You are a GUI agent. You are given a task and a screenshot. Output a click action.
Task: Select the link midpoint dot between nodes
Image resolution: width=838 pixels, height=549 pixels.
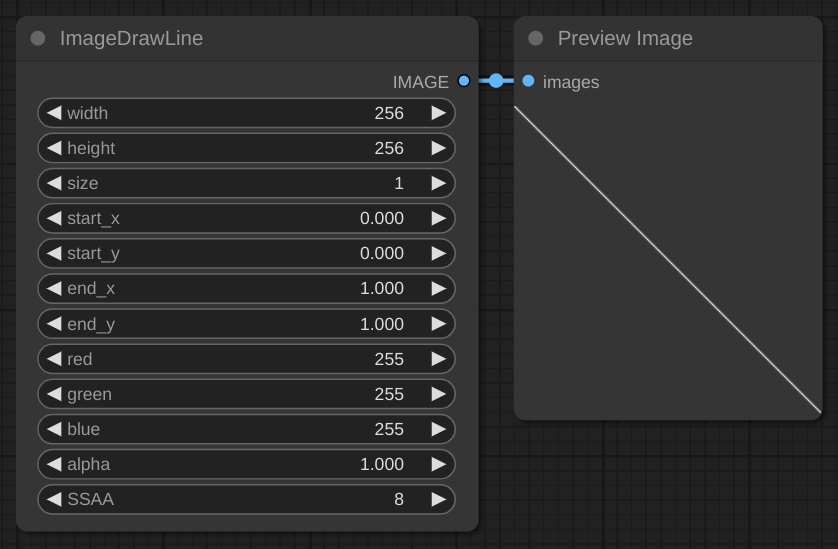coord(496,81)
